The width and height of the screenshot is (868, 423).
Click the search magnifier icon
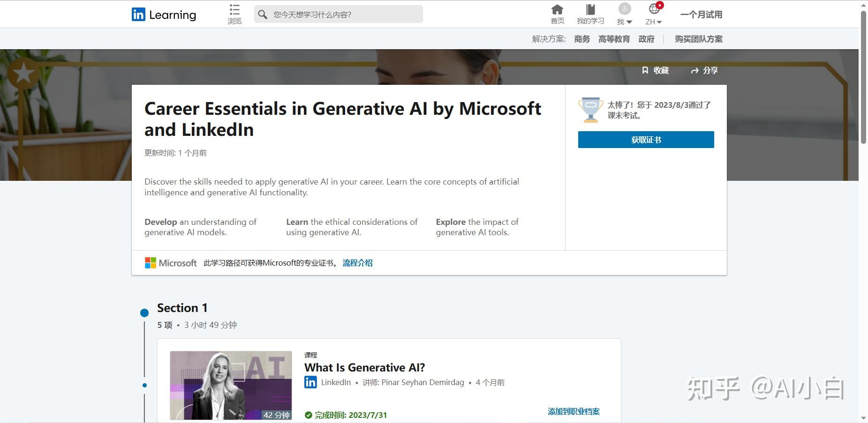tap(263, 15)
